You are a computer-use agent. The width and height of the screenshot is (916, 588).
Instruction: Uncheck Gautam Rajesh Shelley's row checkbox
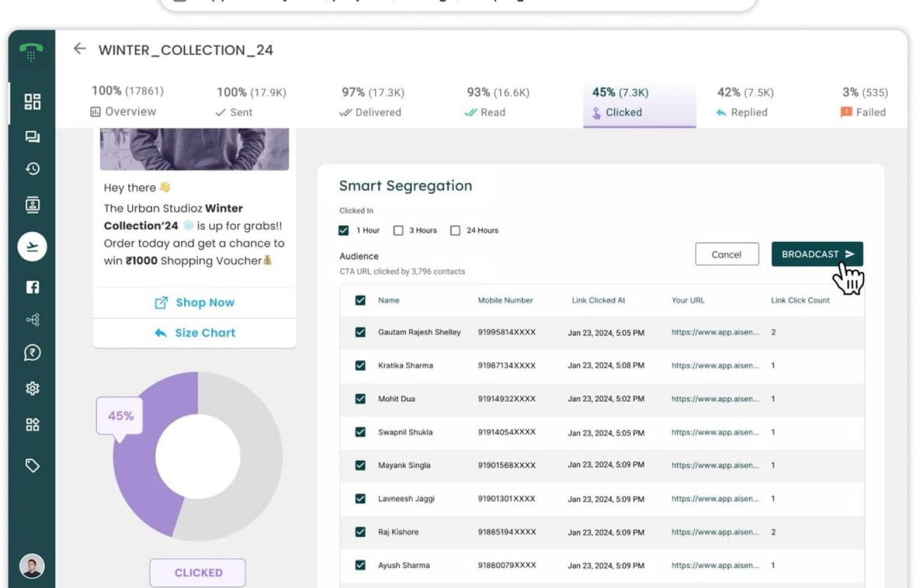359,332
